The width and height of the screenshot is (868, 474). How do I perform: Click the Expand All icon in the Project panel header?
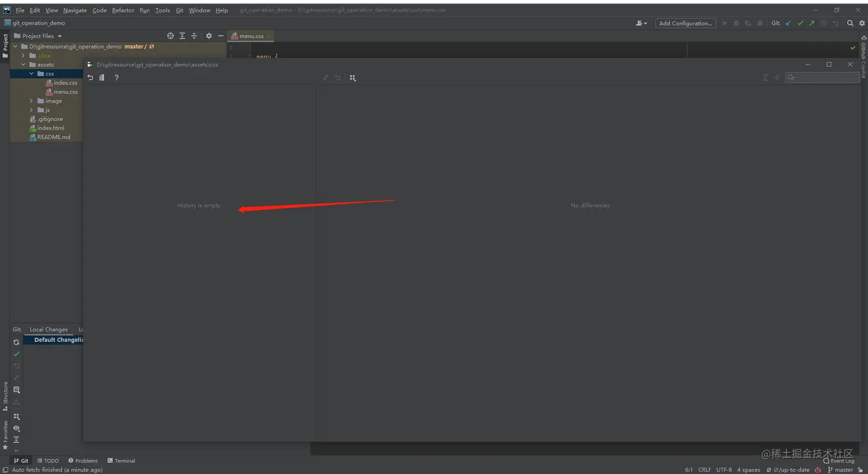(182, 36)
